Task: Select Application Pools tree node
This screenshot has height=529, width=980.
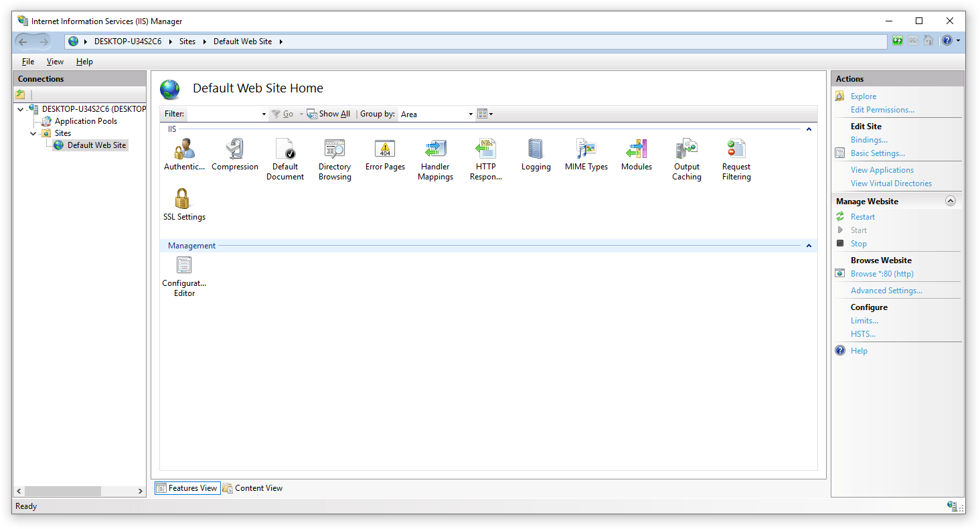Action: coord(86,121)
